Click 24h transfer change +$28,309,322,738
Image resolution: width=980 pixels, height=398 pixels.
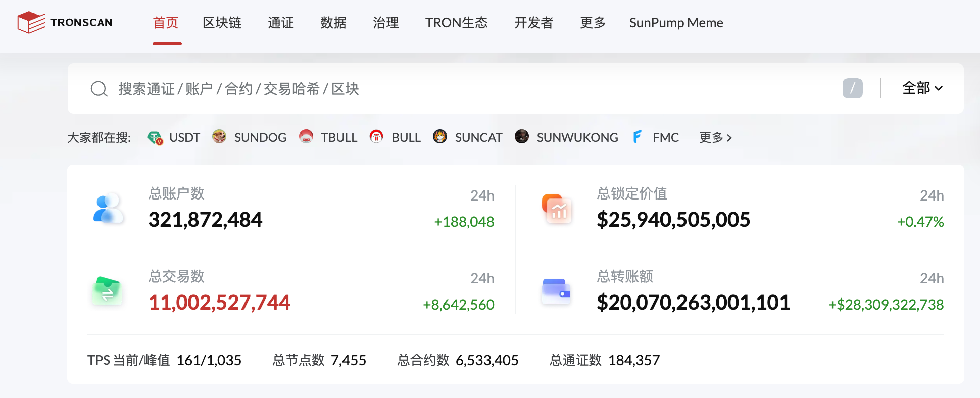coord(886,305)
